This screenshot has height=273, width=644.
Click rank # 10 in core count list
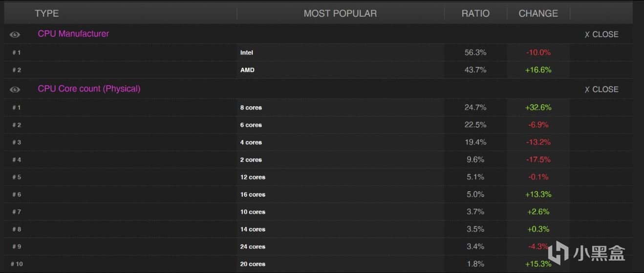17,264
